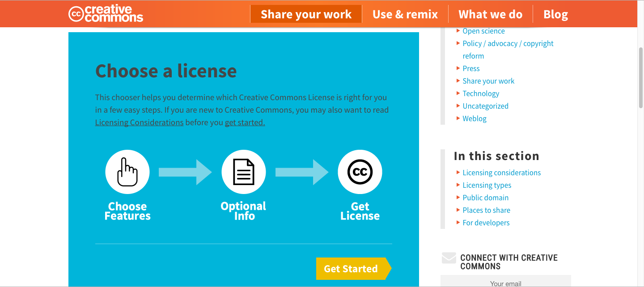
Task: Open the Uncategorized category link
Action: pyautogui.click(x=485, y=106)
